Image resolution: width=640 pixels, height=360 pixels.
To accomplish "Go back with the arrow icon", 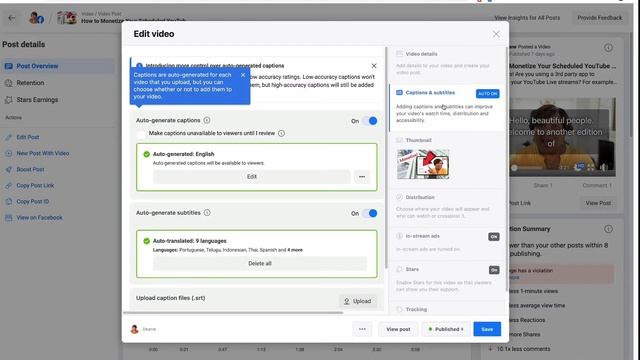I will point(11,18).
